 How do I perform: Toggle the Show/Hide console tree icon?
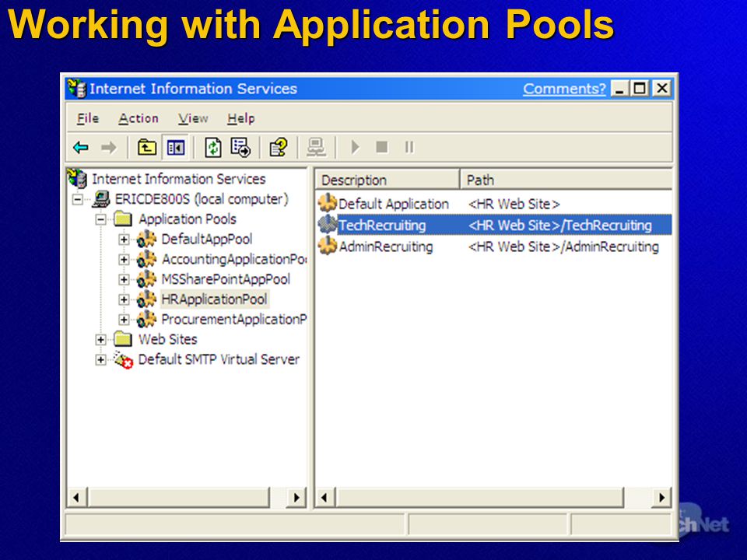pyautogui.click(x=175, y=148)
